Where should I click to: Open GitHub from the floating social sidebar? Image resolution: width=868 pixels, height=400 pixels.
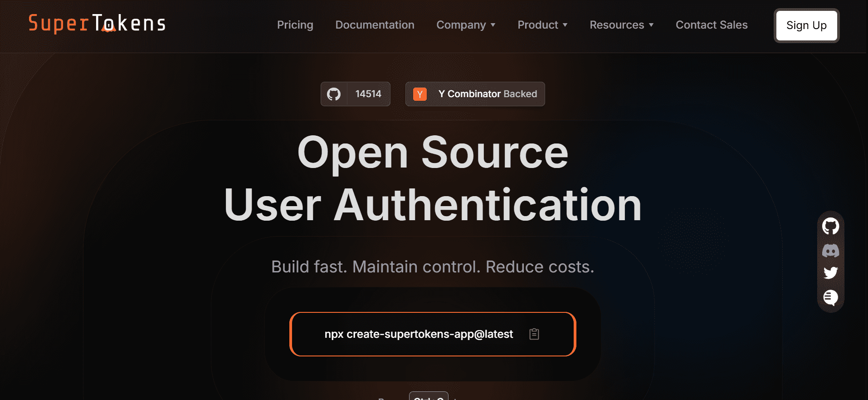pos(830,226)
